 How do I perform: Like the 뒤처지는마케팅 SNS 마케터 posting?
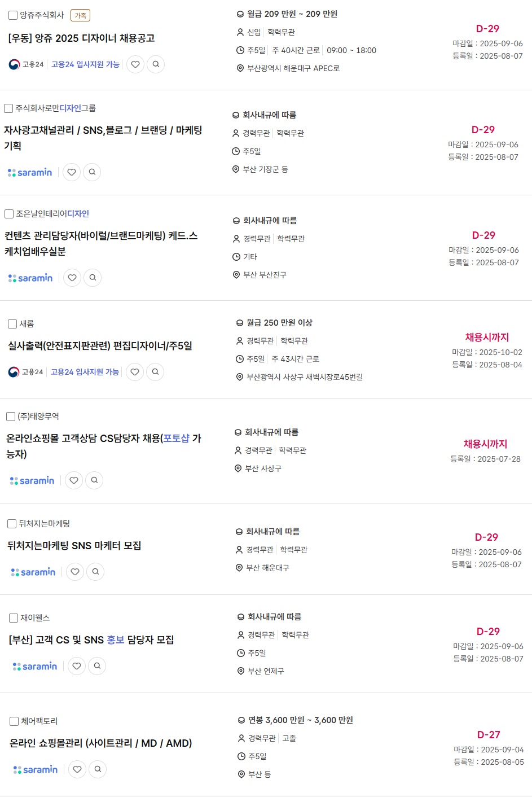coord(75,572)
